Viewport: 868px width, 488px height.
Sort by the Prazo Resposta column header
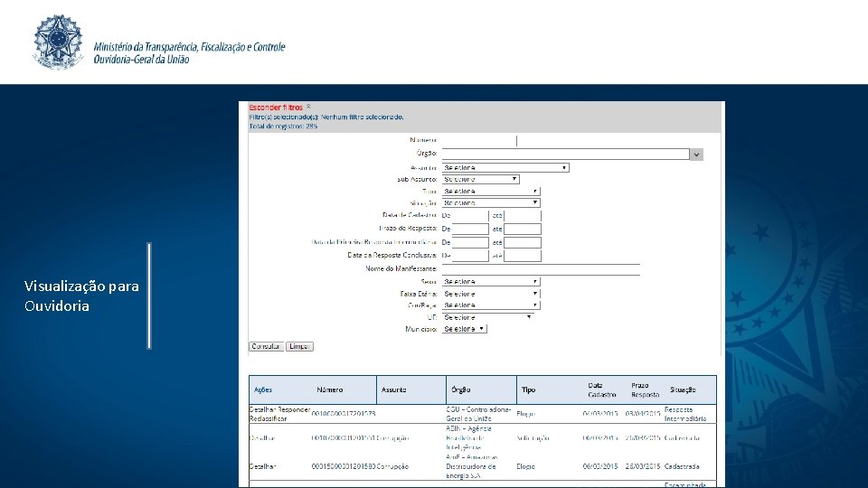pyautogui.click(x=645, y=390)
